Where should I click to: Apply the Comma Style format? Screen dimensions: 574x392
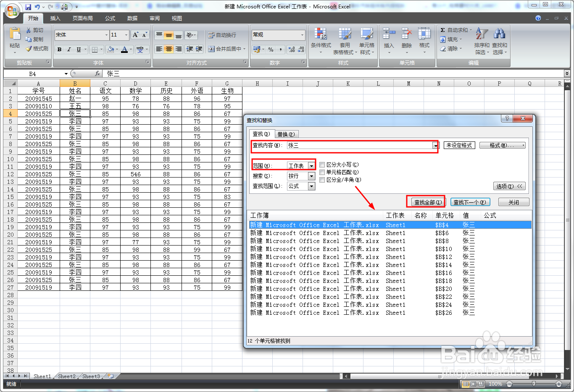coord(280,50)
